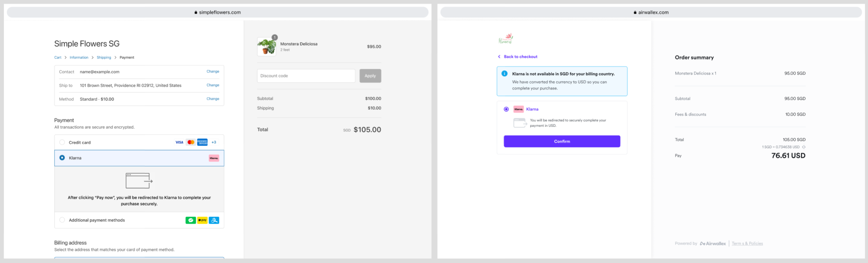Click the info icon in the Klarna notice banner
Viewport: 868px width, 263px height.
pyautogui.click(x=504, y=74)
